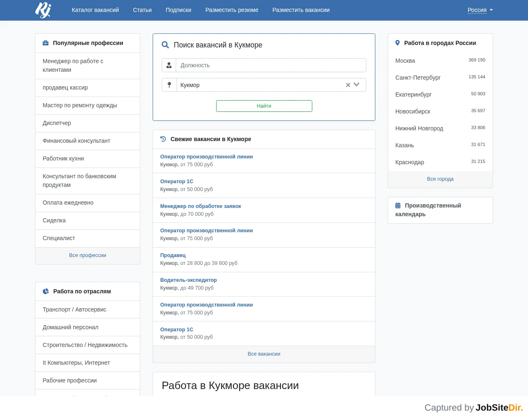
Task: Click the location pin icon beside Кукмор field
Action: coord(169,85)
